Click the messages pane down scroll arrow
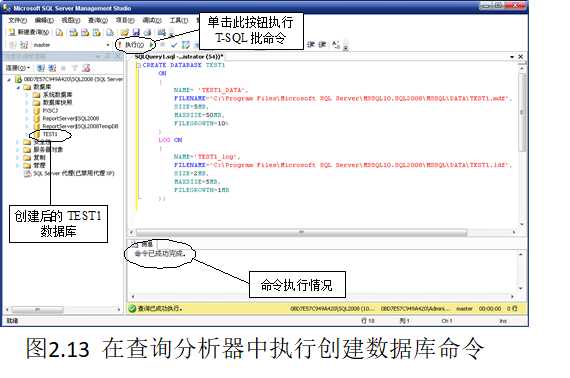This screenshot has height=378, width=570. click(521, 289)
